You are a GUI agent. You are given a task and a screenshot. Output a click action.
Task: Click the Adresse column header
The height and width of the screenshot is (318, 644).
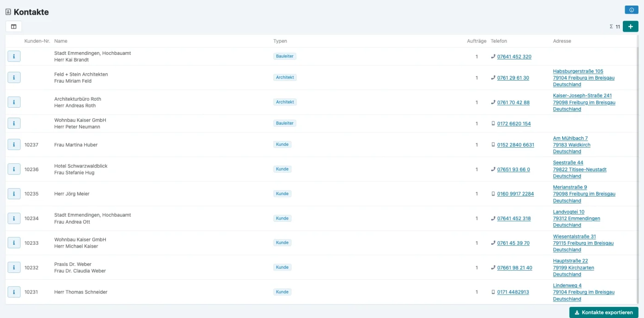tap(562, 41)
